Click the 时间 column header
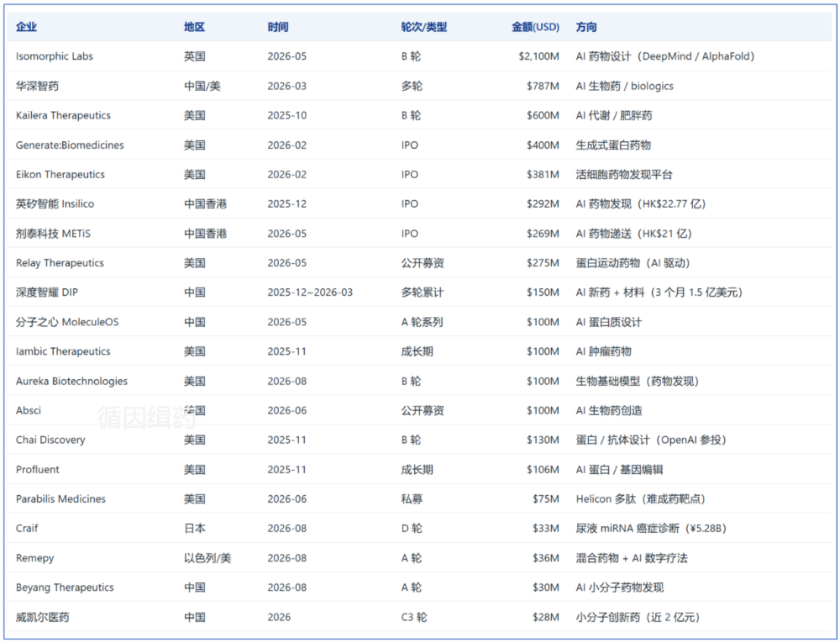This screenshot has height=643, width=840. coord(278,27)
